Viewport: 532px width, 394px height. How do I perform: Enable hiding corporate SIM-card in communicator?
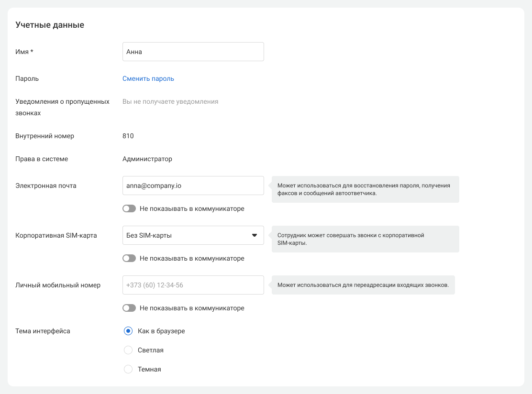(129, 259)
